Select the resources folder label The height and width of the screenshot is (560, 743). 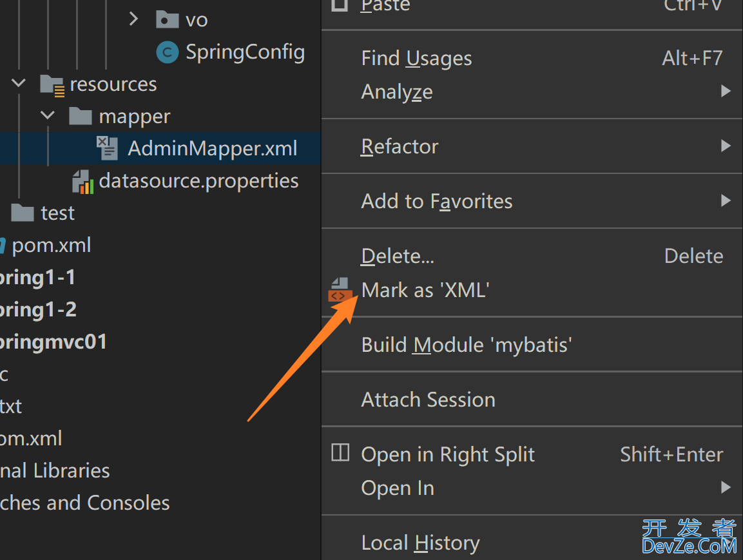pos(113,84)
